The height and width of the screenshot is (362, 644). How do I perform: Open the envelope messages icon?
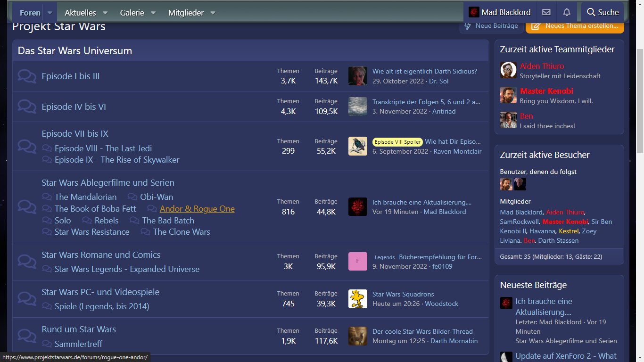tap(546, 12)
